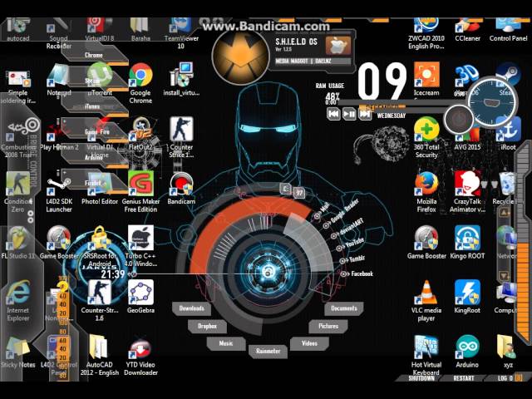
Task: Open 360 Total Security icon
Action: coord(426,130)
